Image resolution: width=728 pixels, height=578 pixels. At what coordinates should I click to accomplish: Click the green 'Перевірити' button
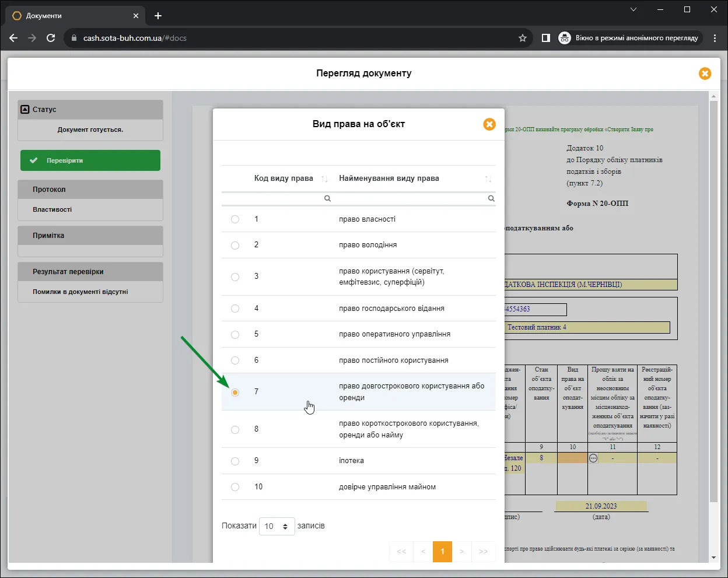(90, 160)
